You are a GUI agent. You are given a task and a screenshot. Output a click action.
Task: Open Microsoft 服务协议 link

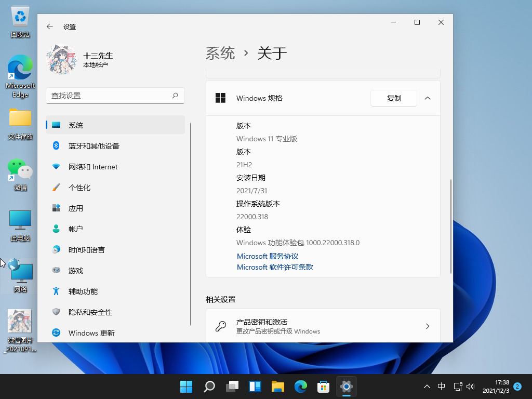coord(268,256)
